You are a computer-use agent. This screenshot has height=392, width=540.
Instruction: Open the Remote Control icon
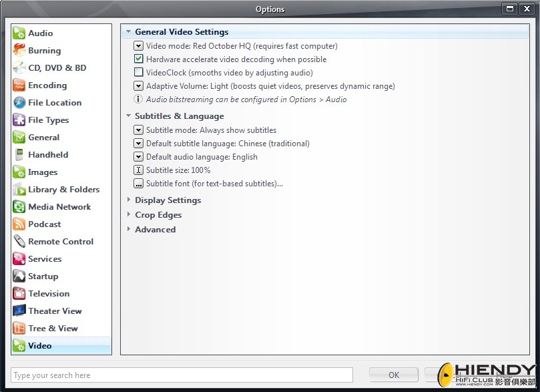pos(19,241)
